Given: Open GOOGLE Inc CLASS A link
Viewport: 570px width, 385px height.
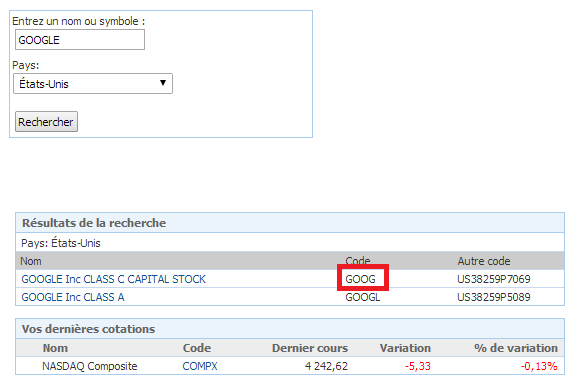Looking at the screenshot, I should click(73, 297).
